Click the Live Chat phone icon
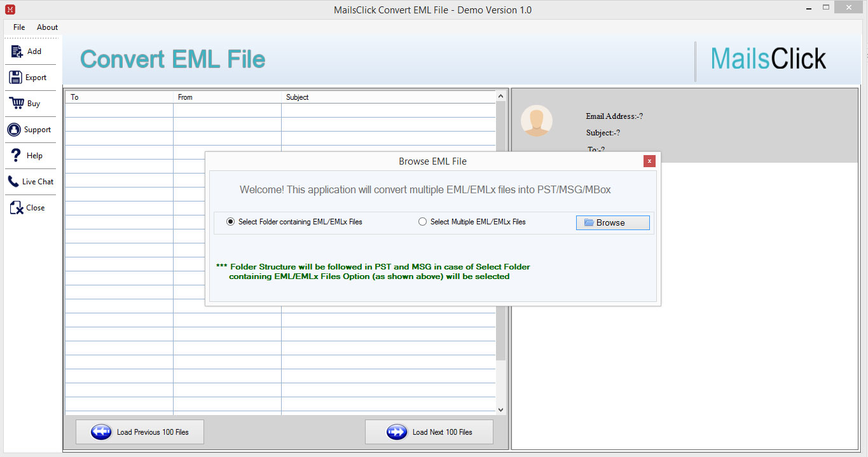The height and width of the screenshot is (457, 868). 13,182
